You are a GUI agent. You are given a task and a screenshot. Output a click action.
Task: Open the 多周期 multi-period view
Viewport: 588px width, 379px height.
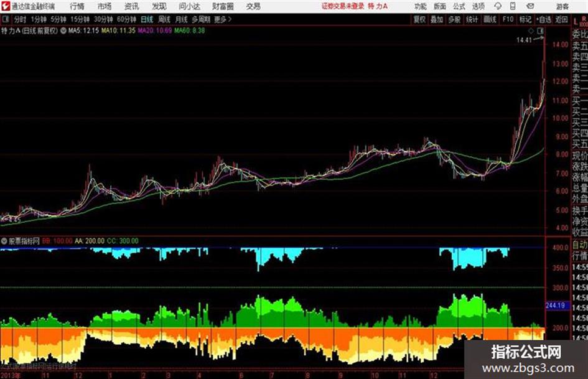(201, 19)
